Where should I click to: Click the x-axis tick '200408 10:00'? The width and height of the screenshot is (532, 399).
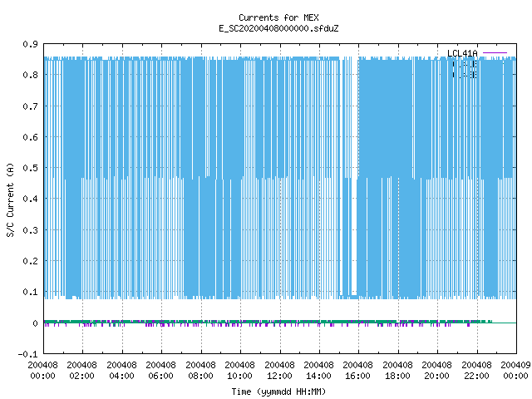click(x=239, y=371)
